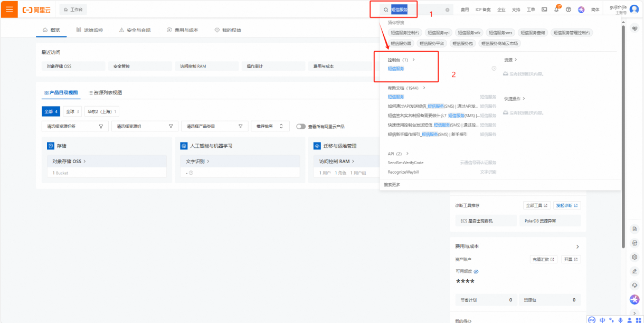644x323 pixels.
Task: Expand 资源 results section
Action: [510, 60]
